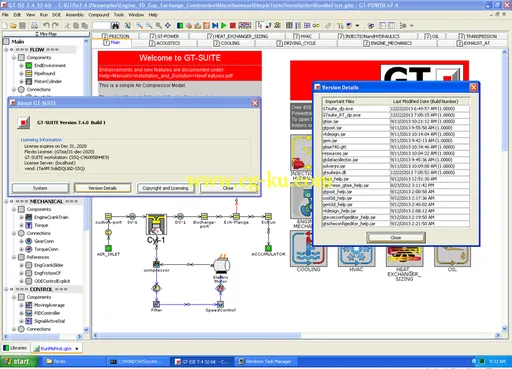This screenshot has height=369, width=512.
Task: Click the Electric Motor component on canvas
Action: click(221, 264)
